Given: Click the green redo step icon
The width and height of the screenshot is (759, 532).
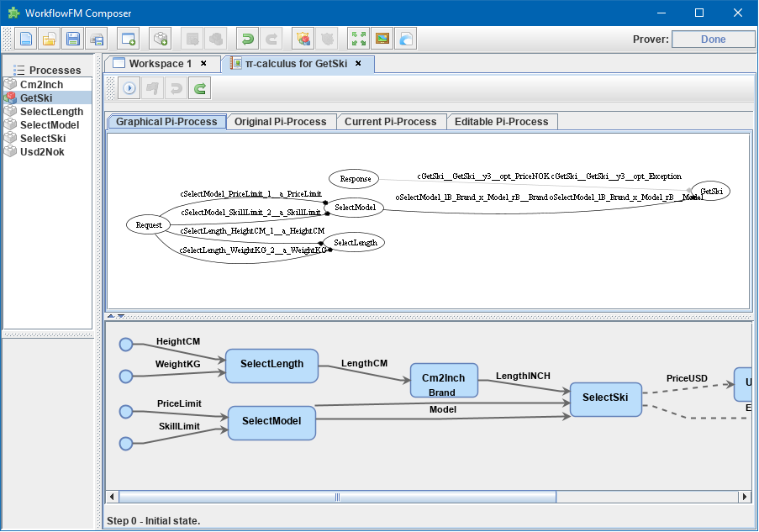Looking at the screenshot, I should point(199,87).
